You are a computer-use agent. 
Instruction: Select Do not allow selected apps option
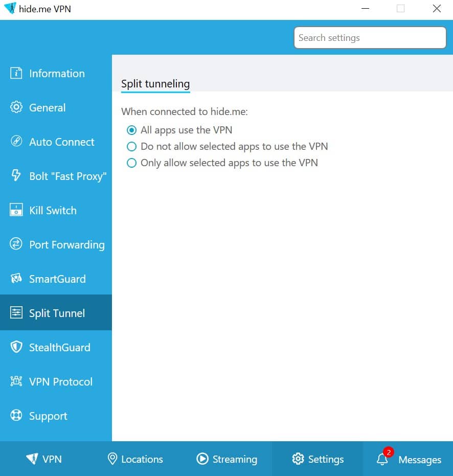(131, 147)
